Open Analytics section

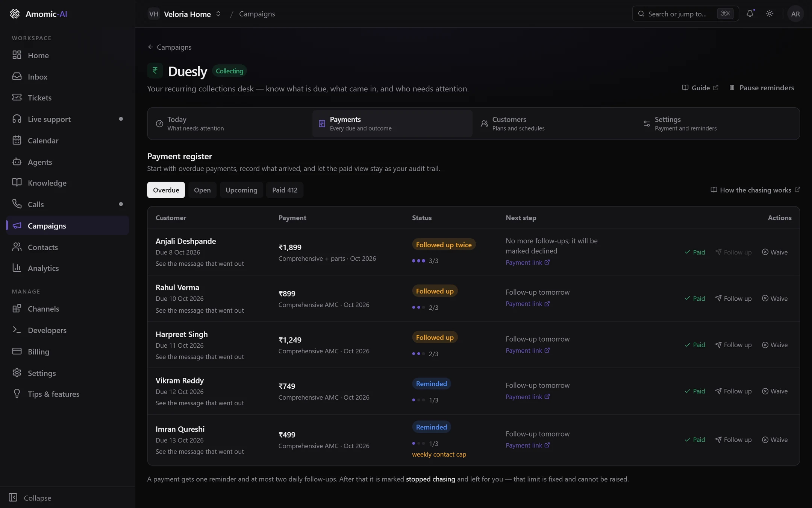click(68, 268)
